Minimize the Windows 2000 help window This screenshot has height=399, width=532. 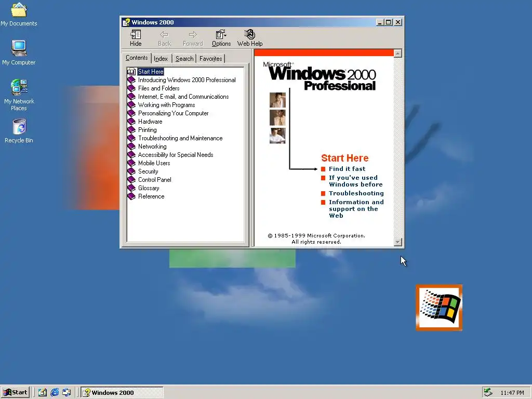click(380, 22)
